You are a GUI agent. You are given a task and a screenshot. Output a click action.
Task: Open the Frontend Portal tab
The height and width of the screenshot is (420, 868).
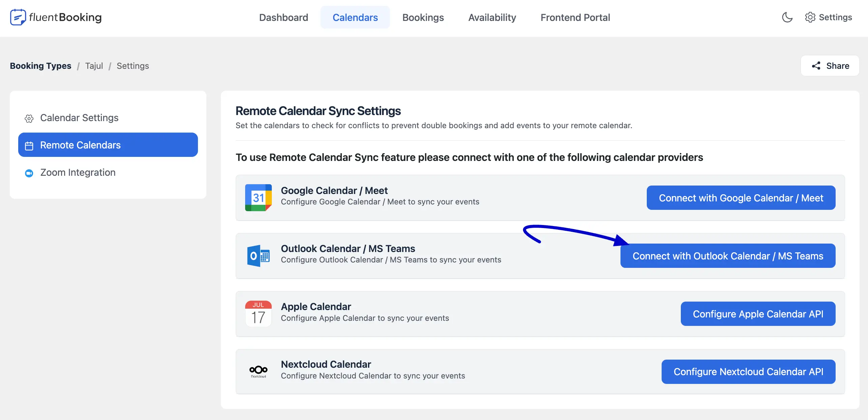coord(575,17)
